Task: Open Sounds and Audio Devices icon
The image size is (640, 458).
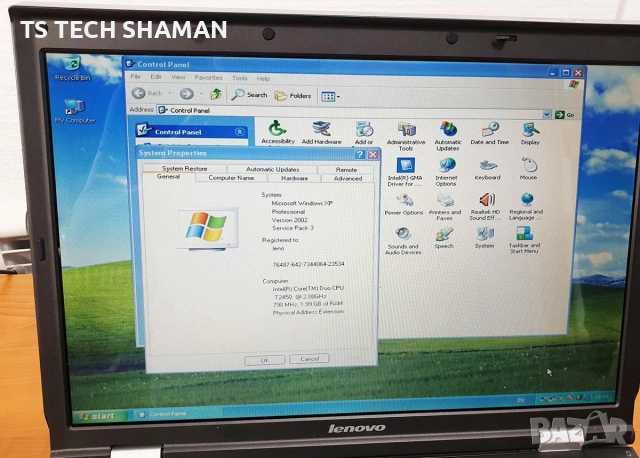Action: (x=403, y=241)
